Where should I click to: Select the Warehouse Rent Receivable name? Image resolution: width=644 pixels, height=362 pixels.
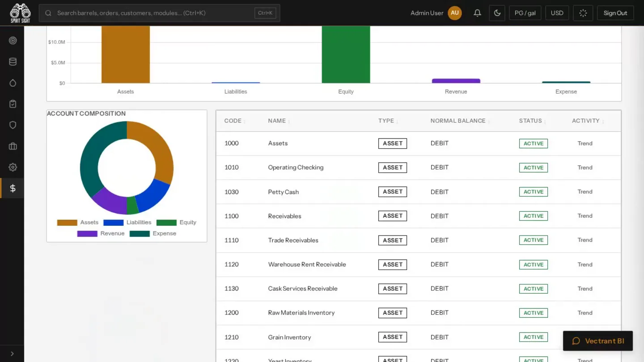(x=307, y=265)
